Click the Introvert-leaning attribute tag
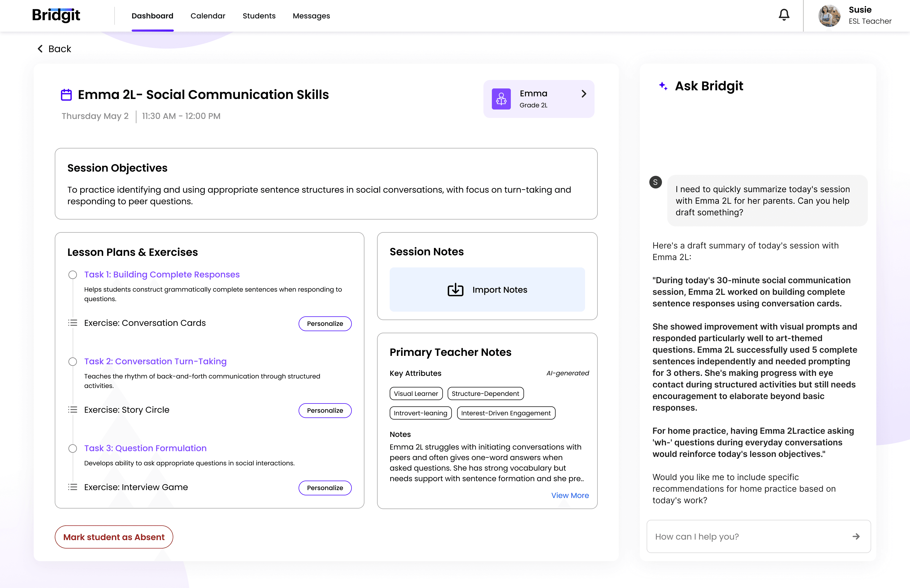The image size is (910, 588). point(421,413)
